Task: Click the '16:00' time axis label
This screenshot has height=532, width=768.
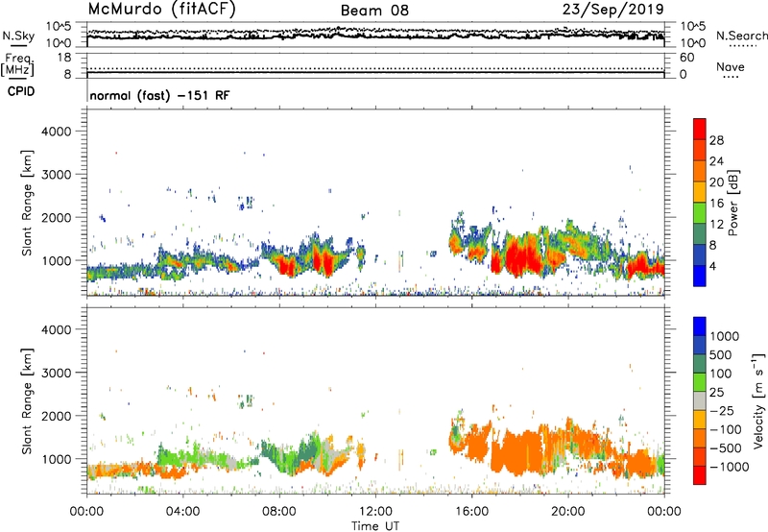Action: [x=471, y=512]
